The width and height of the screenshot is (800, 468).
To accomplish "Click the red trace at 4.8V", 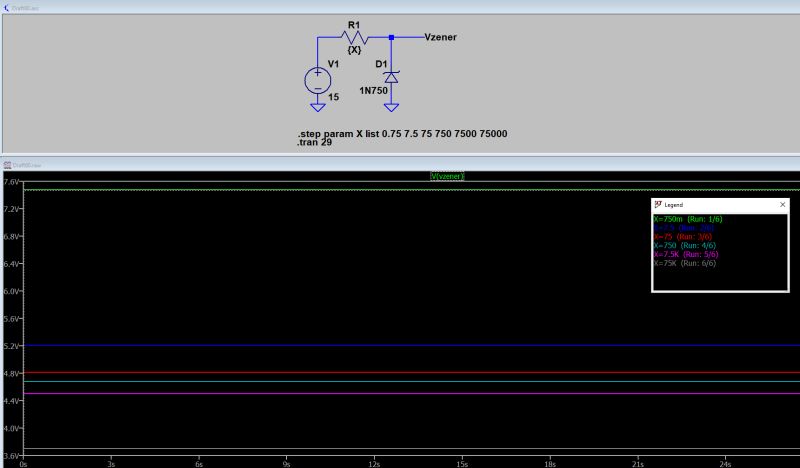I will [411, 373].
